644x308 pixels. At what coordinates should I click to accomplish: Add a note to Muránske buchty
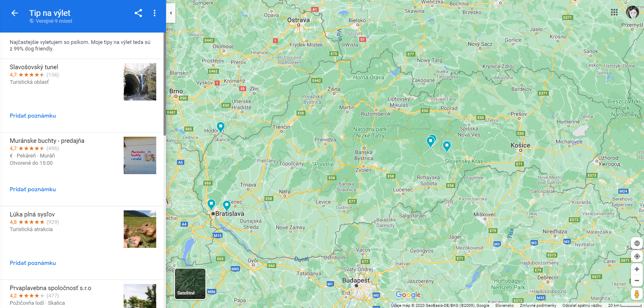click(x=33, y=189)
